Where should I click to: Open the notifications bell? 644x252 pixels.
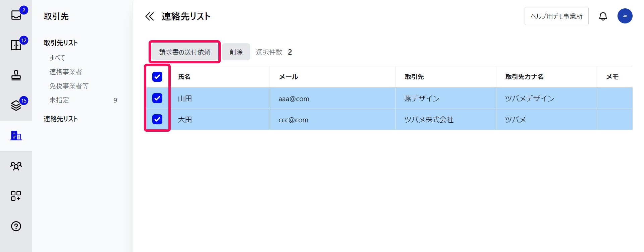coord(603,16)
